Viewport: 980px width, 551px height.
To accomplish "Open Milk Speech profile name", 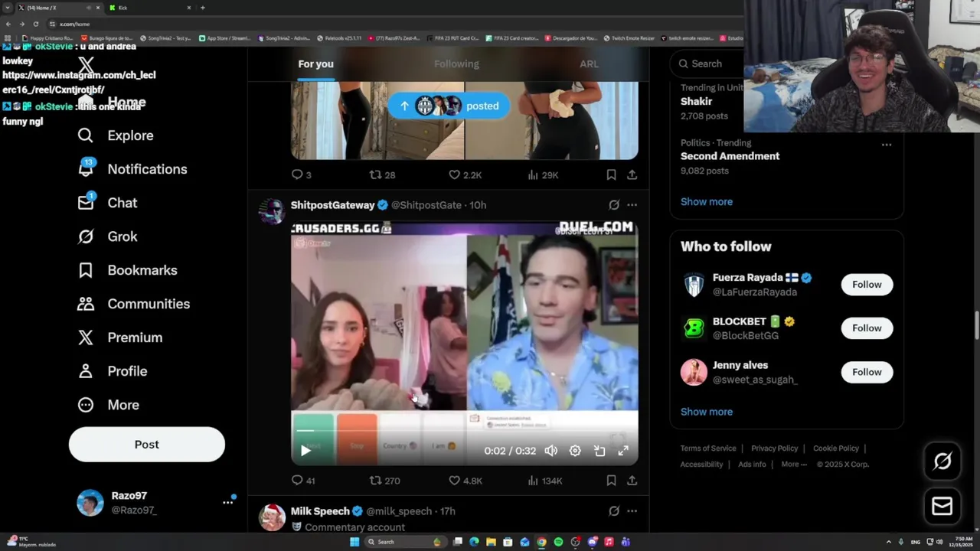I will pyautogui.click(x=320, y=511).
